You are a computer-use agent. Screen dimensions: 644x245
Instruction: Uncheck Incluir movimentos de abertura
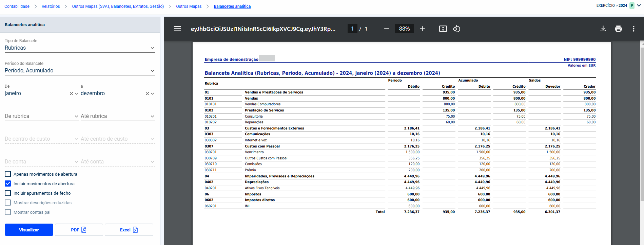8,183
